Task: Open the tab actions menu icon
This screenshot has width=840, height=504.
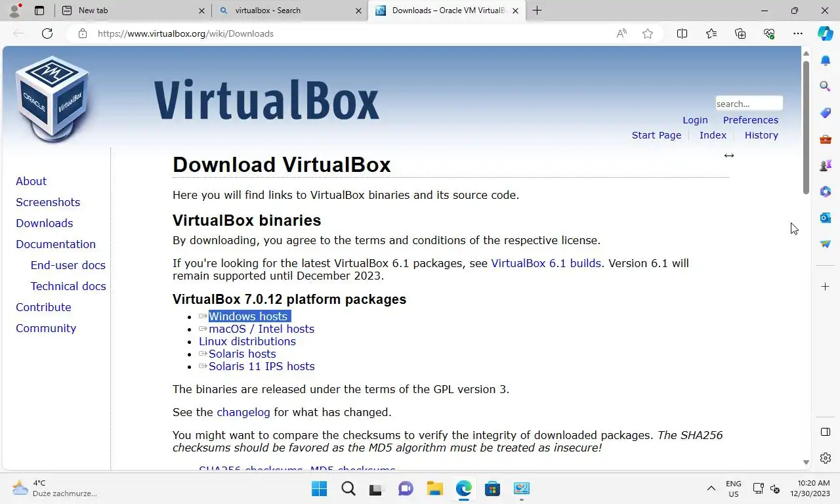Action: coord(39,10)
